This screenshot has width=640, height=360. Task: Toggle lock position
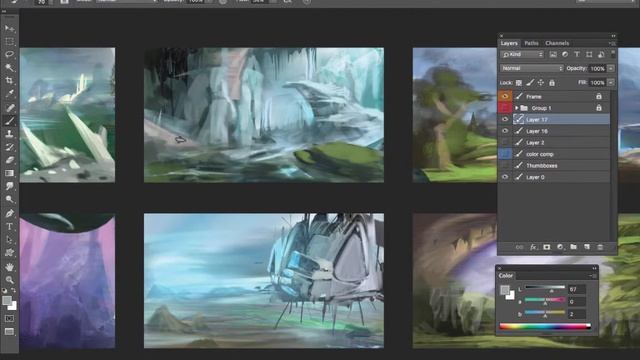coord(541,83)
